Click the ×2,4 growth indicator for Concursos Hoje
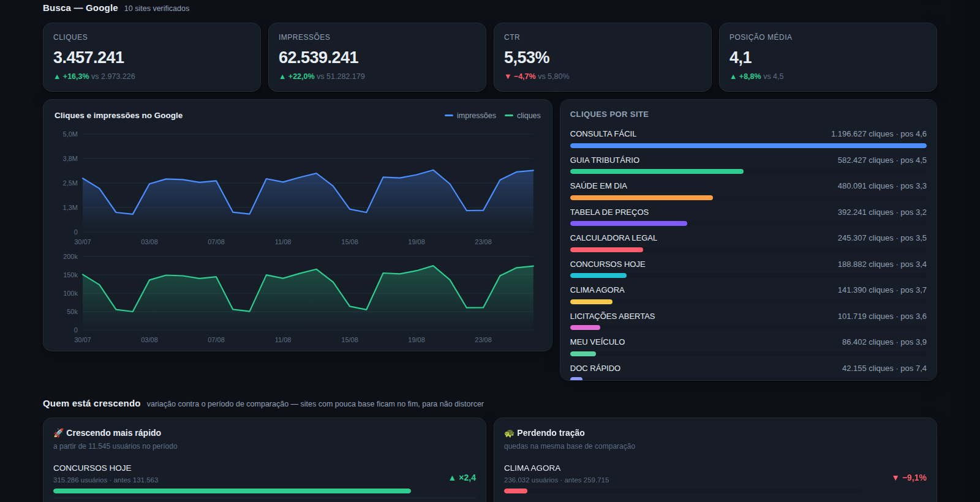 tap(462, 478)
